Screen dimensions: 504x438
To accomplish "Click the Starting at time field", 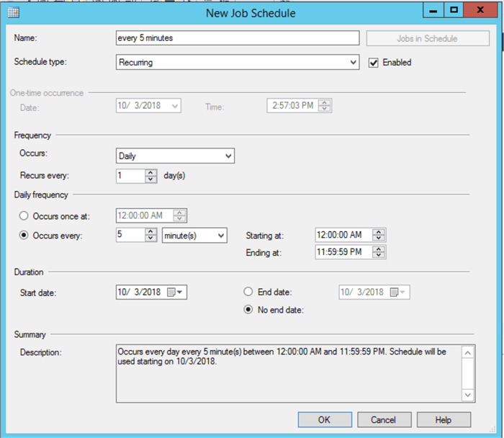I will point(343,235).
